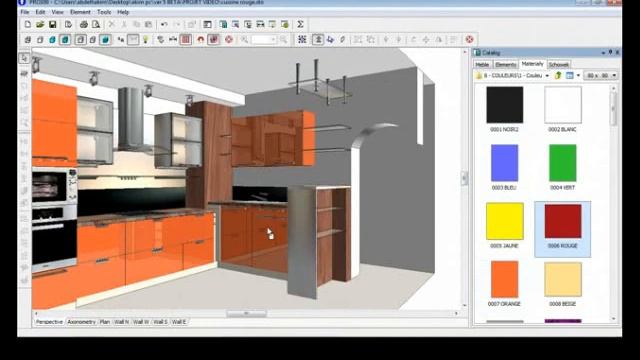This screenshot has width=640, height=360.
Task: Open the Element menu
Action: pos(80,12)
